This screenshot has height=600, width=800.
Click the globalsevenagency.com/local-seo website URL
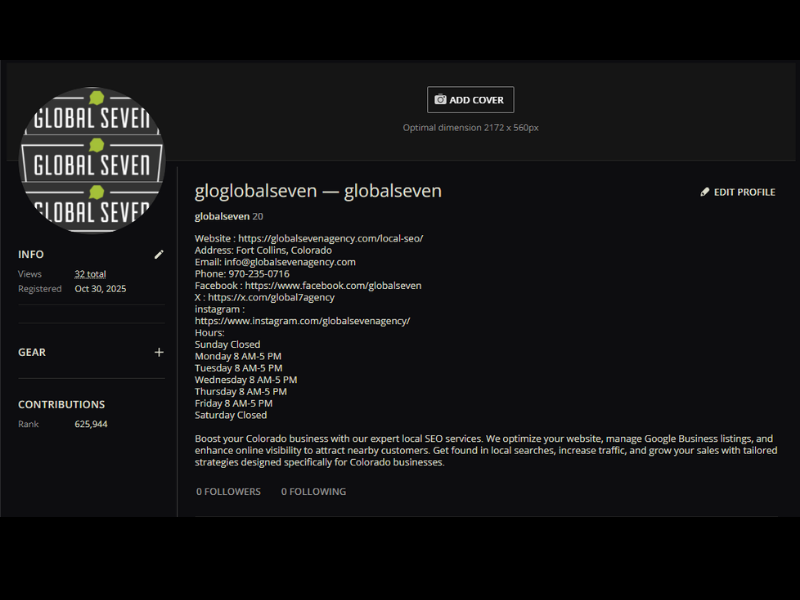331,238
